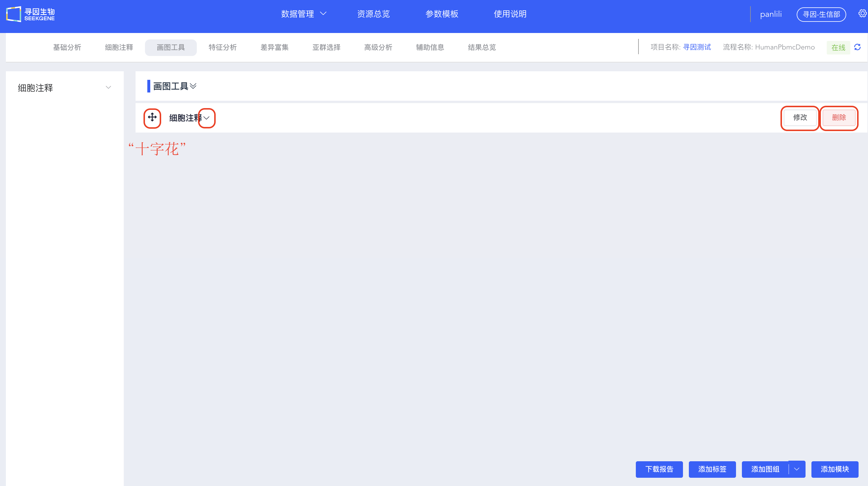Click the 在线 status badge
This screenshot has width=868, height=486.
pos(838,47)
